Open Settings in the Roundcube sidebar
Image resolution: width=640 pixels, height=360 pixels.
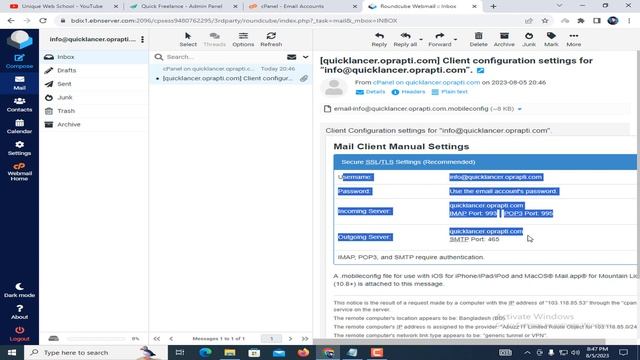(19, 148)
